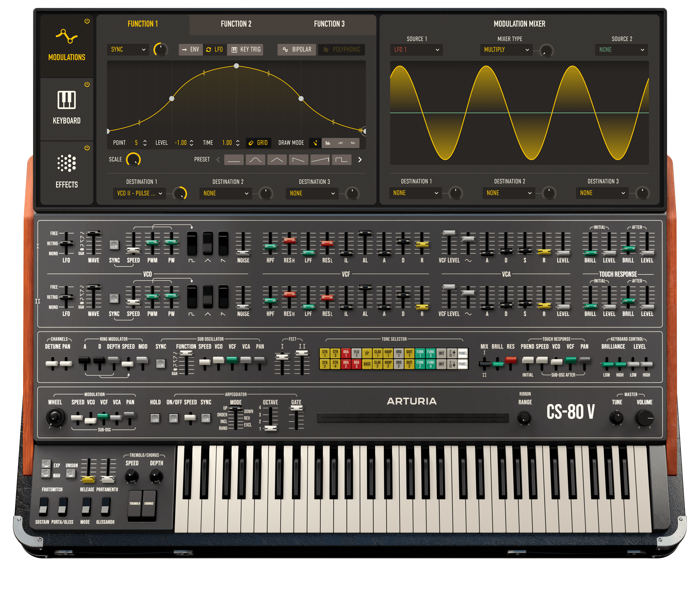Screen dimensions: 700x591
Task: Show previous presets with left arrow
Action: [218, 160]
